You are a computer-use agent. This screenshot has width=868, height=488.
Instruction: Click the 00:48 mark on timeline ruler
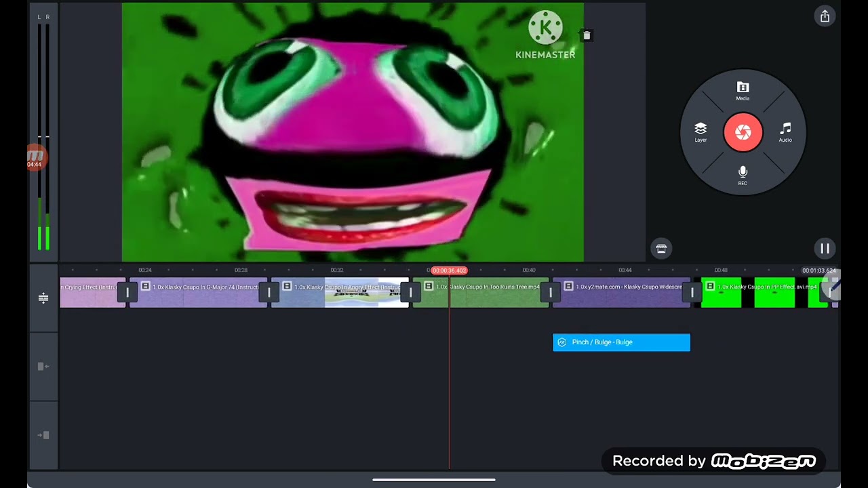(x=721, y=270)
